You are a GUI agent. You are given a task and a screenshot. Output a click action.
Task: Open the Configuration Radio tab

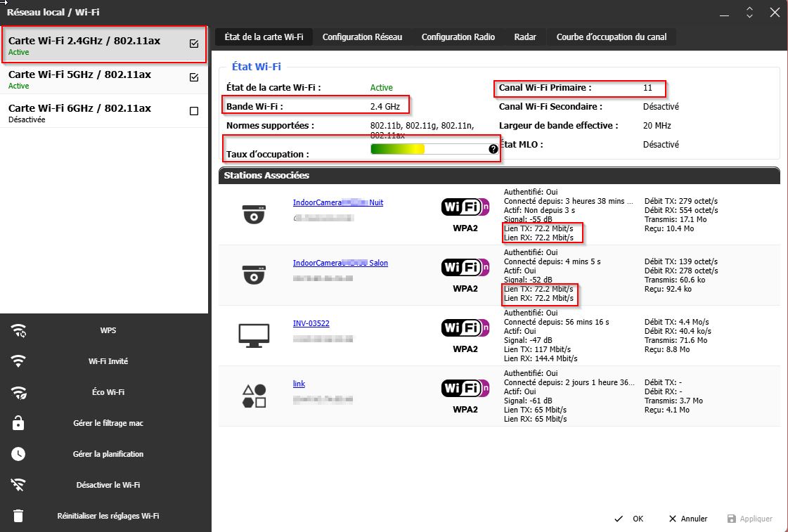pos(458,37)
